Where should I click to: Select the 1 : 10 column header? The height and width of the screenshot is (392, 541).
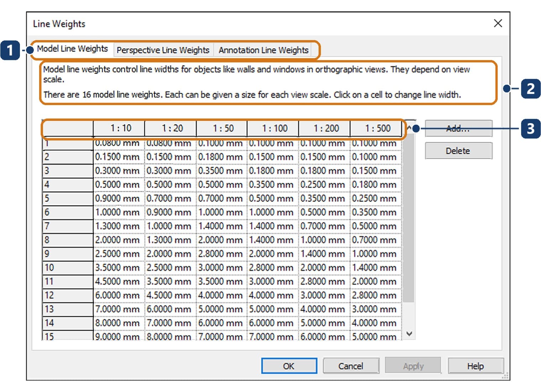tap(119, 128)
